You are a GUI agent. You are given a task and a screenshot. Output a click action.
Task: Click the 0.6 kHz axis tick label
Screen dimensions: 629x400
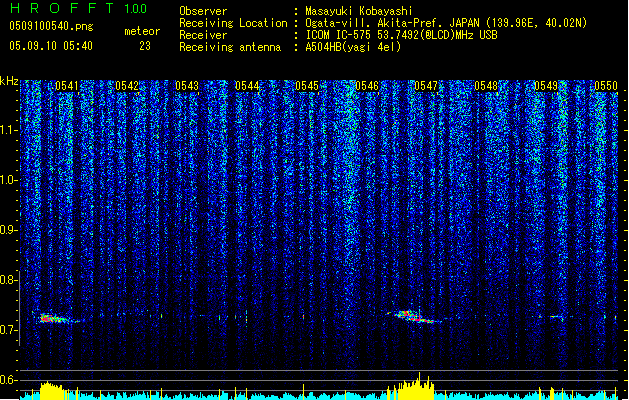click(8, 380)
